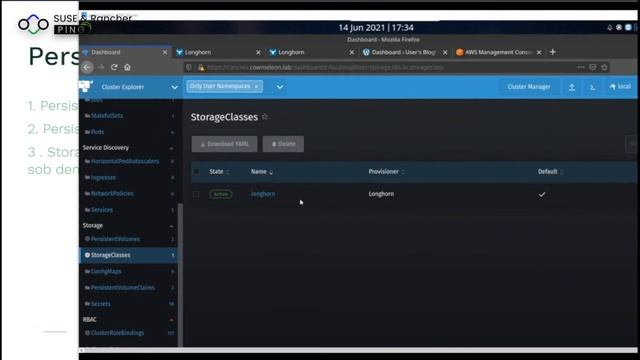Collapse the Storage section
Screen dimensions: 640x360
[171, 226]
